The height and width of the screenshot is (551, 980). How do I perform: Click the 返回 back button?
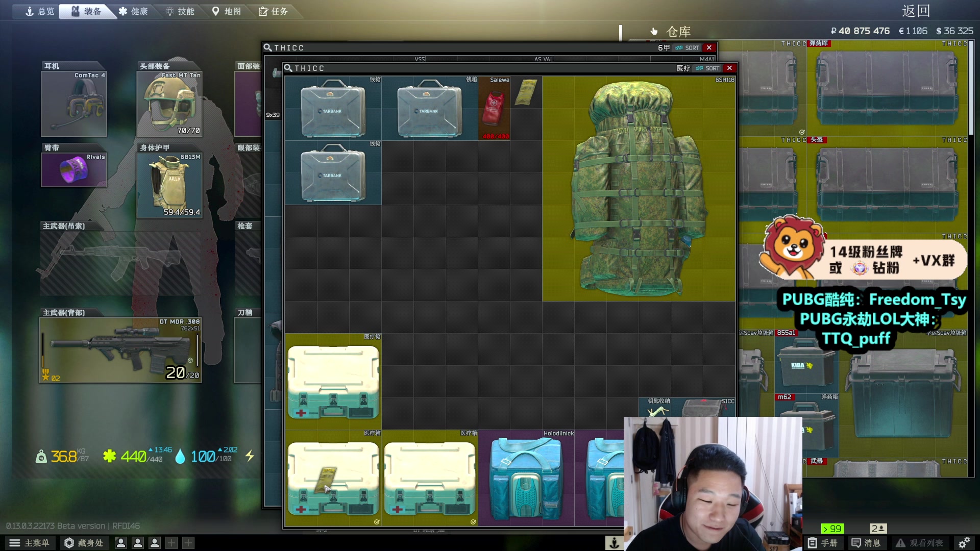[x=916, y=11]
